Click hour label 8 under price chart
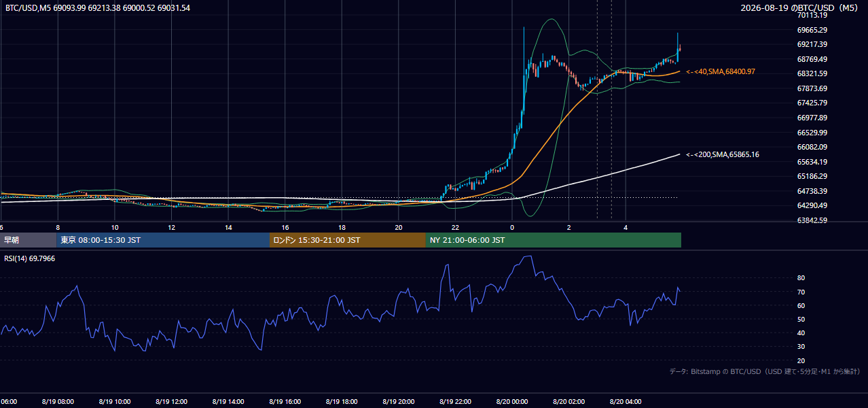Image resolution: width=868 pixels, height=408 pixels. [x=58, y=227]
